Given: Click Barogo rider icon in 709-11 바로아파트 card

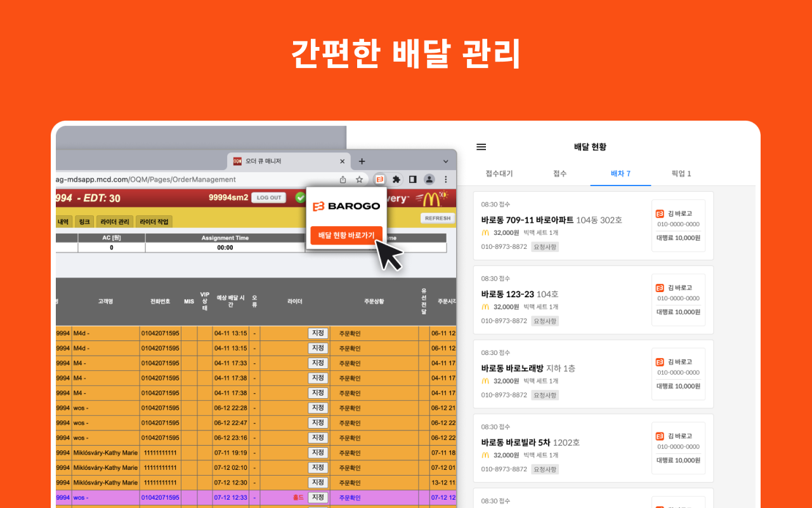Looking at the screenshot, I should pos(660,213).
